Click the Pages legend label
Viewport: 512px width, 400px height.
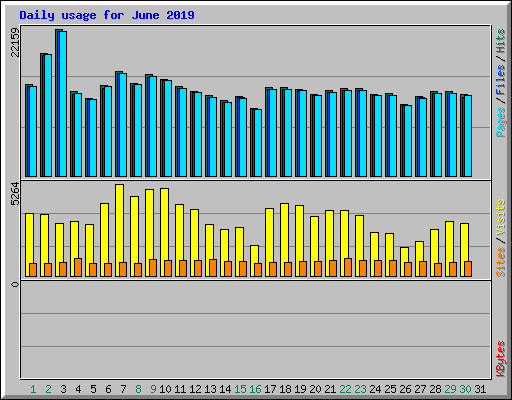pyautogui.click(x=500, y=122)
